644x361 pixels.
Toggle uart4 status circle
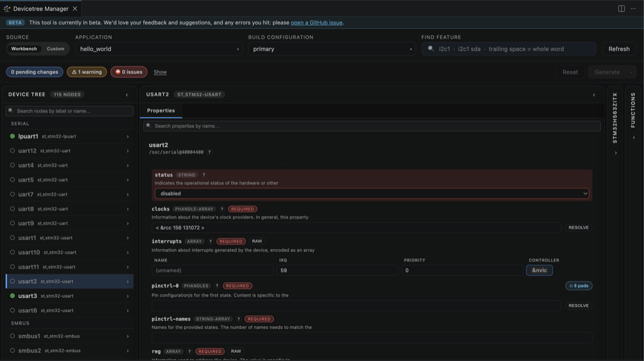[x=12, y=165]
